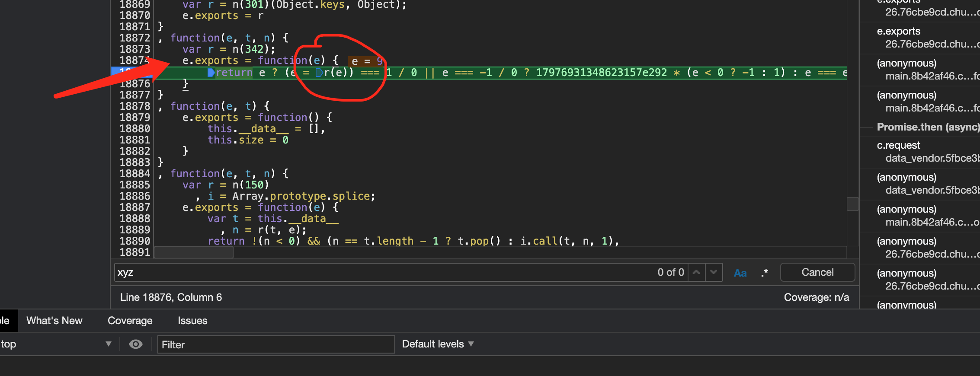Click the horizontal scrollbar thumb under code
This screenshot has height=376, width=980.
pos(194,252)
